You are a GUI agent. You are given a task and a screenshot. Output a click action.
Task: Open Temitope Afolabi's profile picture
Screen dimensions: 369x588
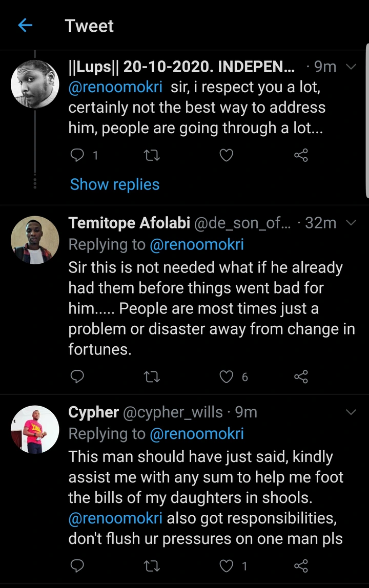coord(35,240)
